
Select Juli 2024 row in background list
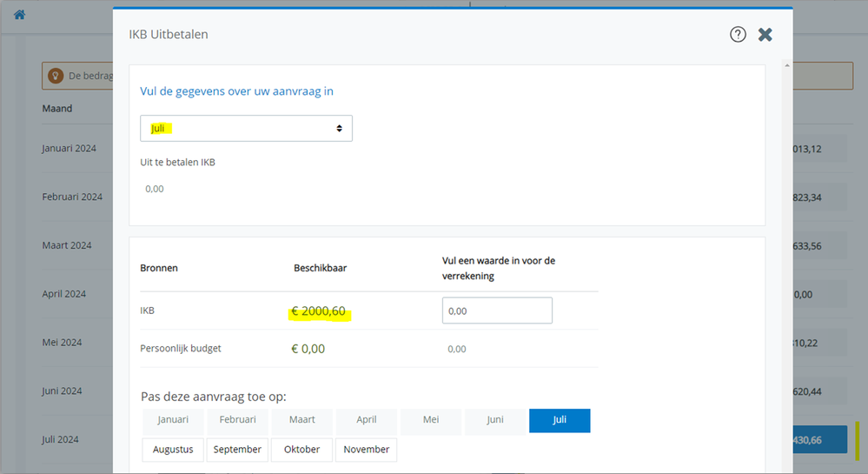60,439
